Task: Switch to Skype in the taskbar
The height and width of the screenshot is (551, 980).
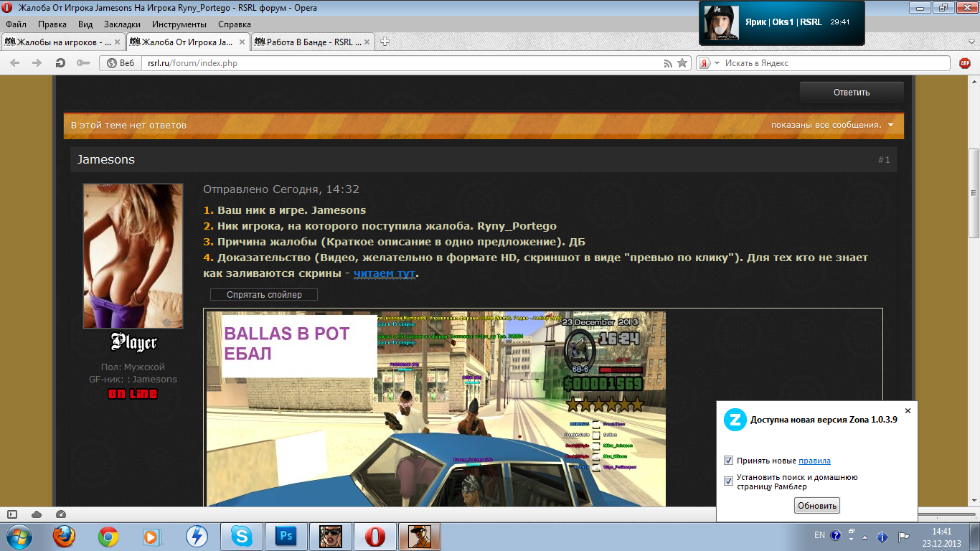Action: click(x=241, y=536)
